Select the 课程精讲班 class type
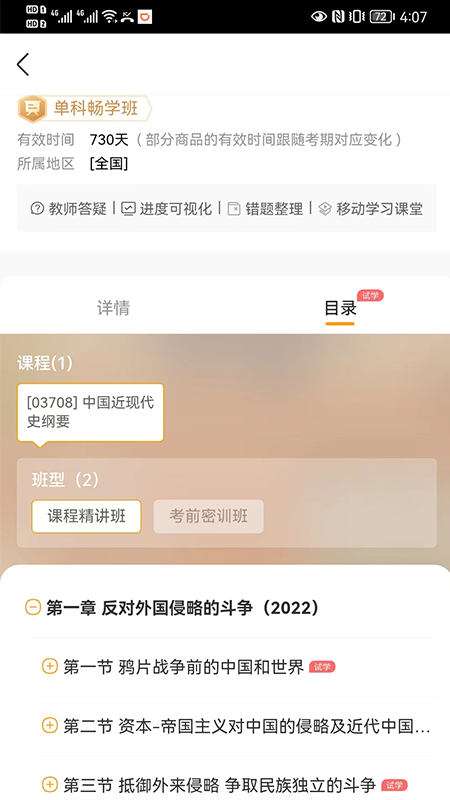This screenshot has width=450, height=800. [x=86, y=516]
